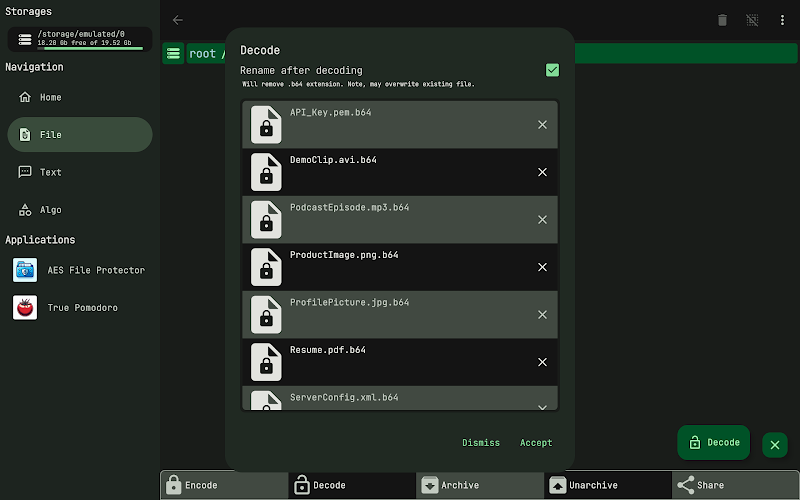Viewport: 800px width, 500px height.
Task: Open Algo in navigation sidebar
Action: tap(80, 210)
